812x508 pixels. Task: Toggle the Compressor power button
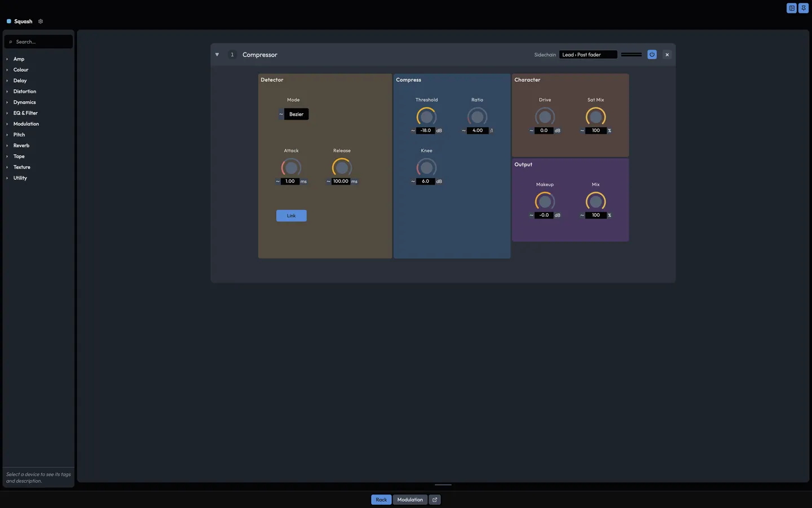[652, 55]
